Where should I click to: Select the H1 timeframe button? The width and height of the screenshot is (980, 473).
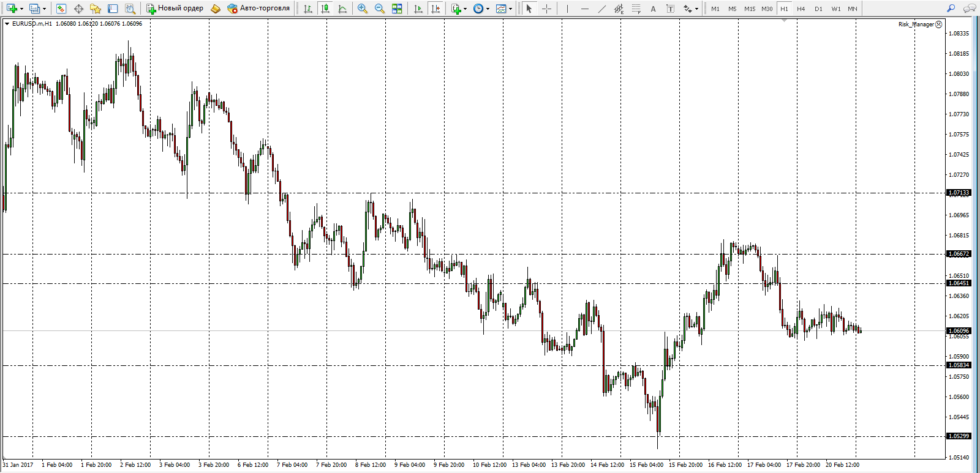click(784, 9)
